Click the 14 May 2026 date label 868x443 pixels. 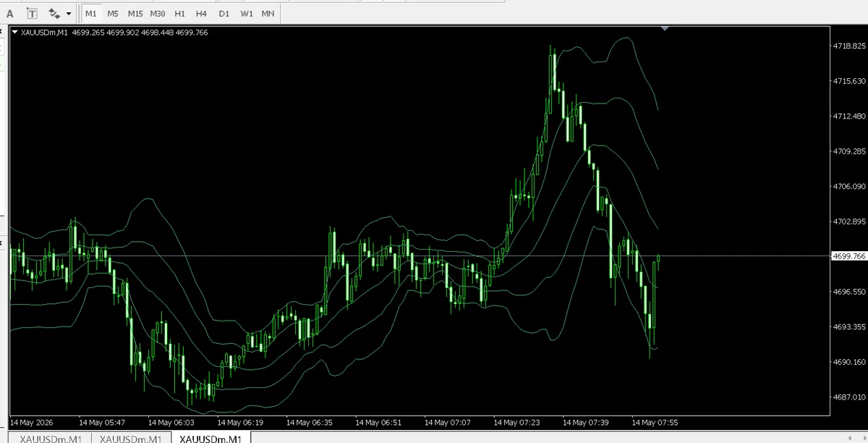pos(31,422)
